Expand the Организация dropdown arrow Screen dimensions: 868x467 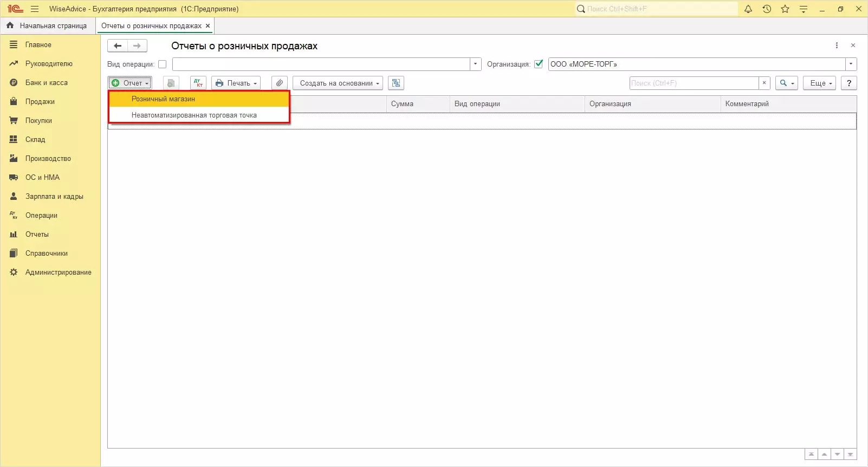pos(851,64)
